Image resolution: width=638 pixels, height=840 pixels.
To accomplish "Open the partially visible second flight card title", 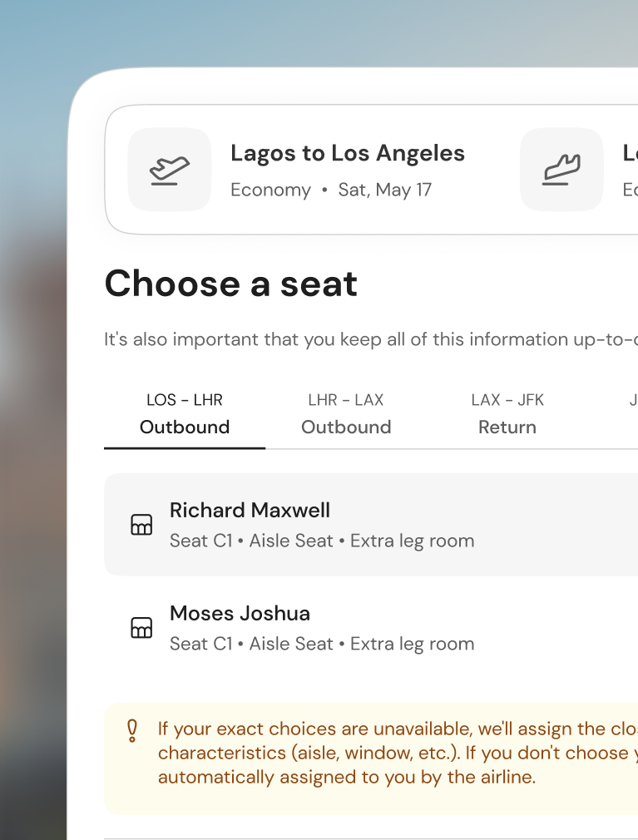I will (630, 153).
